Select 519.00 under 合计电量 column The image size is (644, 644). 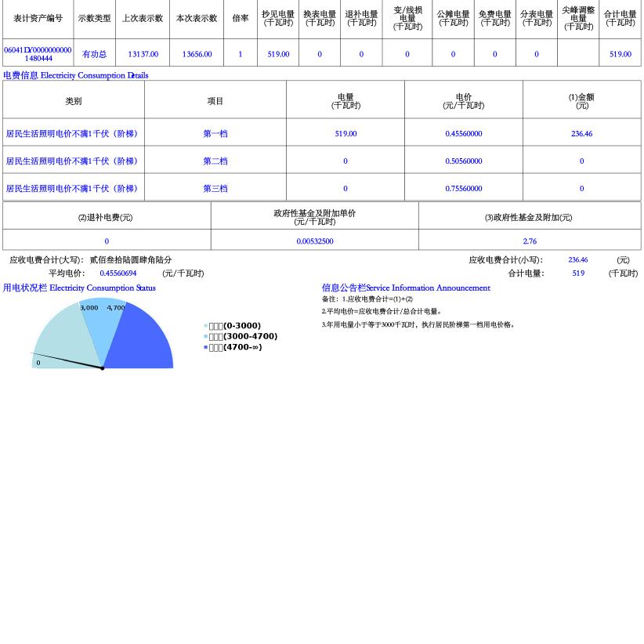(620, 54)
